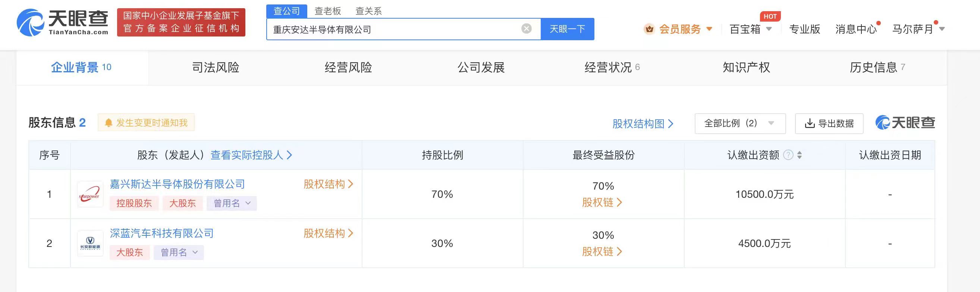Viewport: 980px width, 292px height.
Task: Open 股权链 link for 70% share
Action: pyautogui.click(x=602, y=203)
